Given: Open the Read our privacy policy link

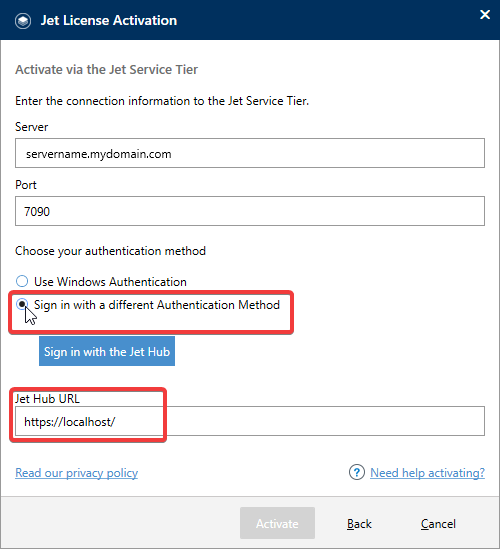Looking at the screenshot, I should [x=76, y=473].
